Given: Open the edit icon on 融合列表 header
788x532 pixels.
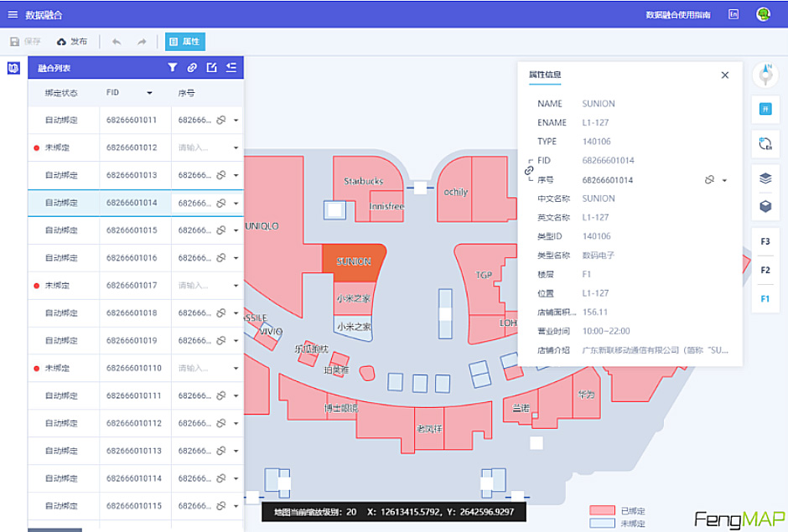Looking at the screenshot, I should pos(212,67).
